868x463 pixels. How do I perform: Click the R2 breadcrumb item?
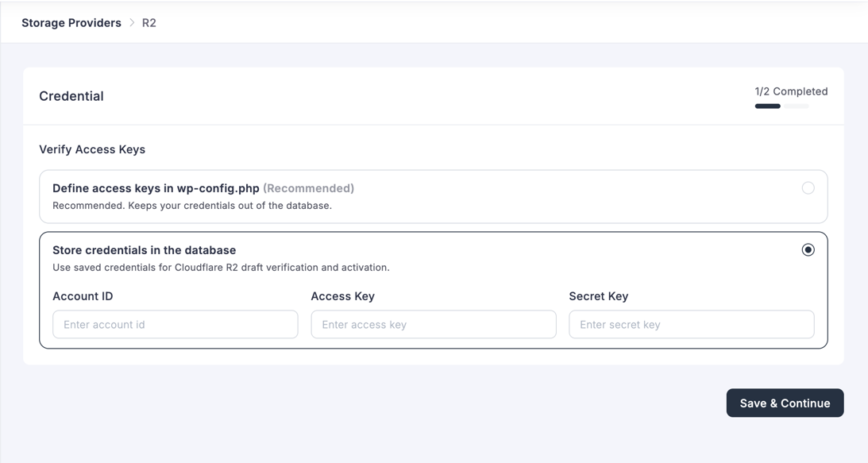point(149,22)
